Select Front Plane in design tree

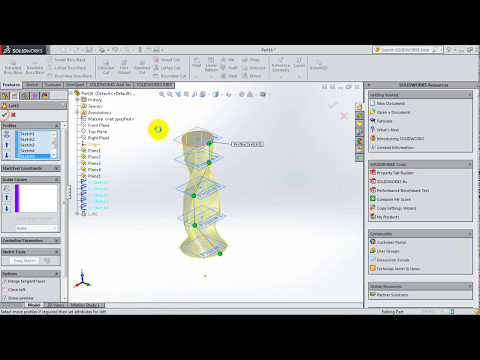[99, 125]
